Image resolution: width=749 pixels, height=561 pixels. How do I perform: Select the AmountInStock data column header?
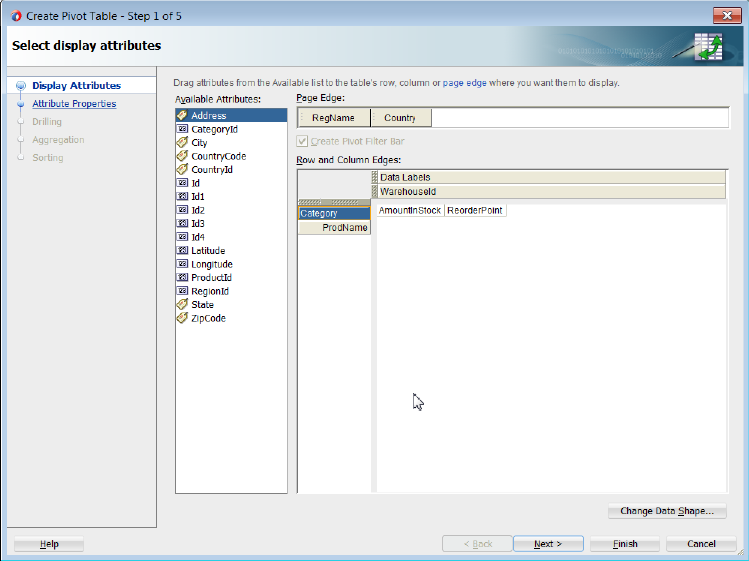pyautogui.click(x=410, y=210)
